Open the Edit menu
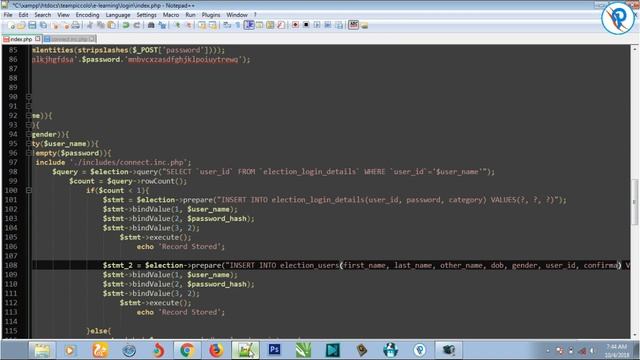Image resolution: width=640 pixels, height=360 pixels. (x=23, y=15)
